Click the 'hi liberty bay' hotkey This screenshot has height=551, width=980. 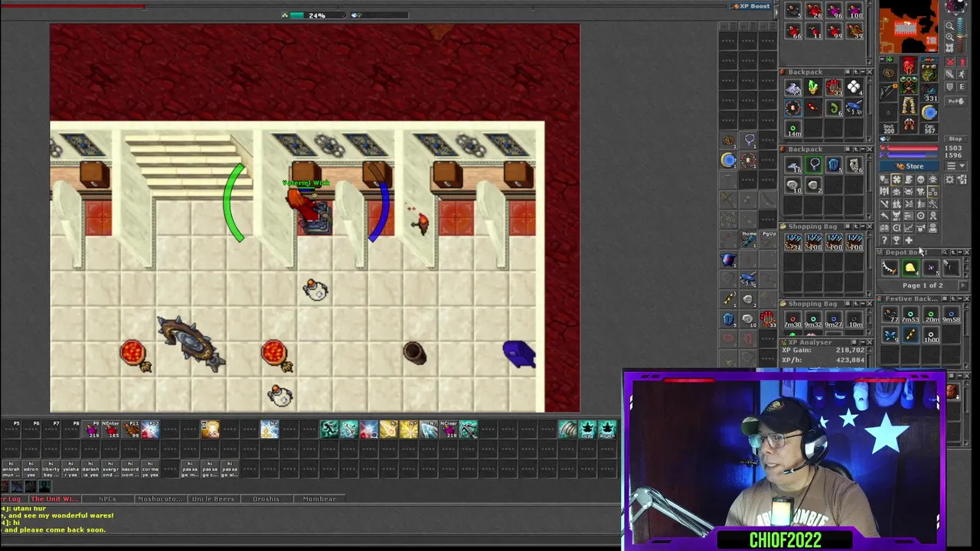(51, 469)
